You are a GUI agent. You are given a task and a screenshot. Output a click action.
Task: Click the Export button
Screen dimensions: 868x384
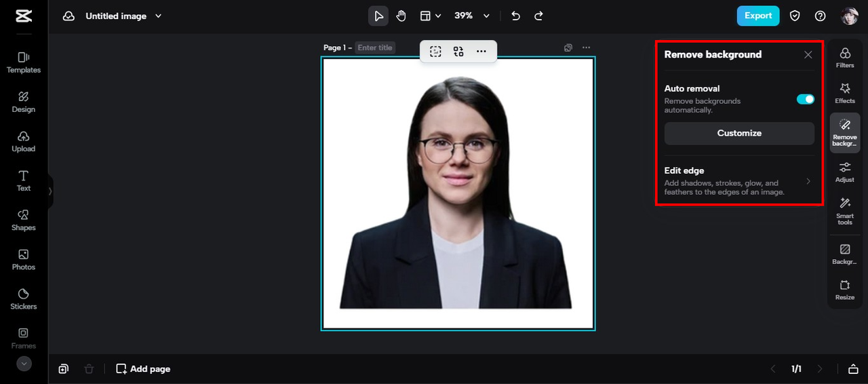click(x=758, y=16)
